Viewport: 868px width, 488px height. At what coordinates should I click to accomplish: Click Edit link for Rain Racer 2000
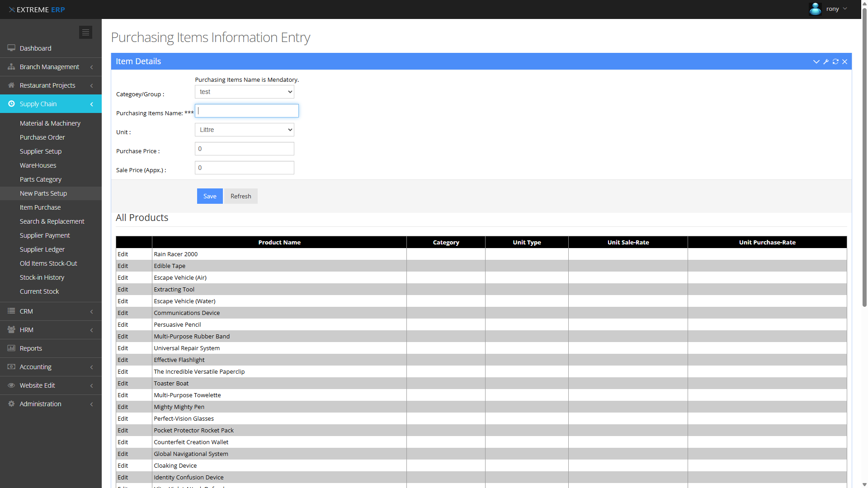point(123,254)
